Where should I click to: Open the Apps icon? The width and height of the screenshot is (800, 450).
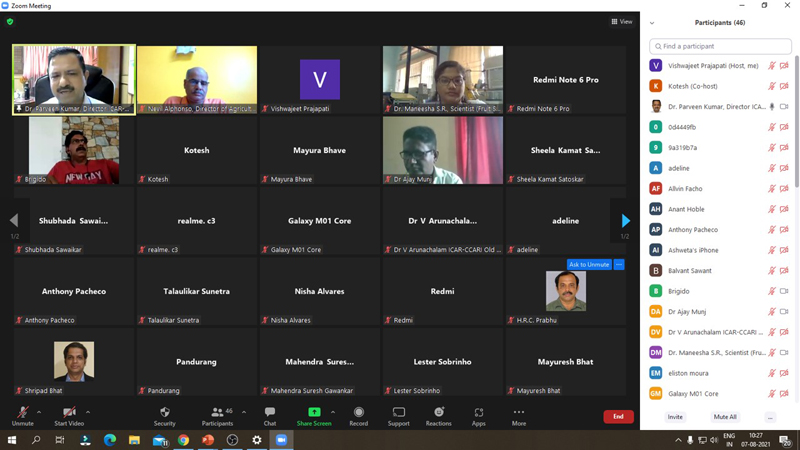[x=479, y=412]
